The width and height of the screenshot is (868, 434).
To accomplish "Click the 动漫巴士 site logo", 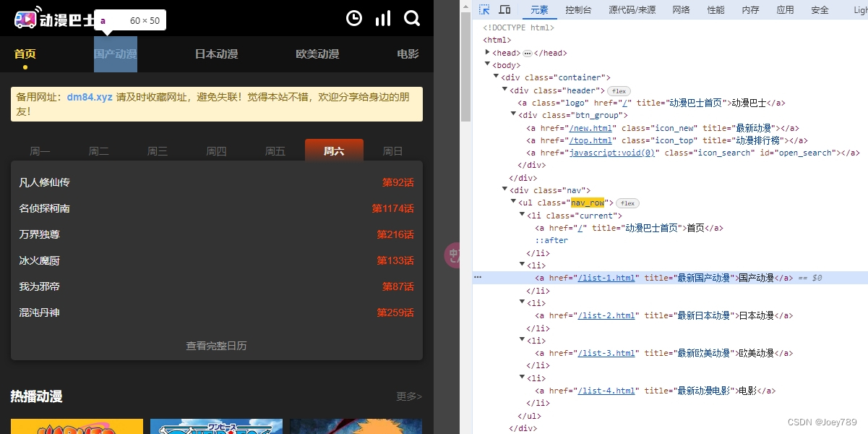I will [54, 20].
